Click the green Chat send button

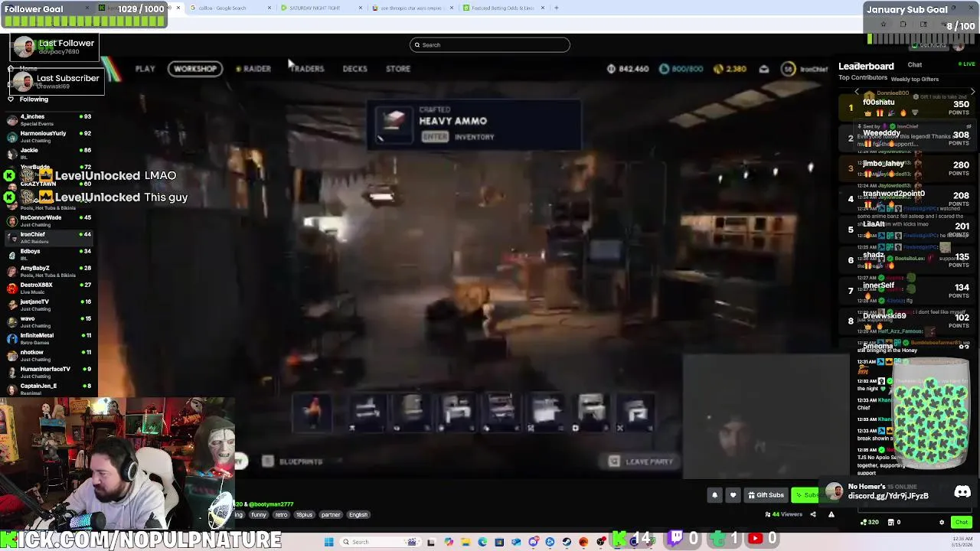pyautogui.click(x=962, y=522)
